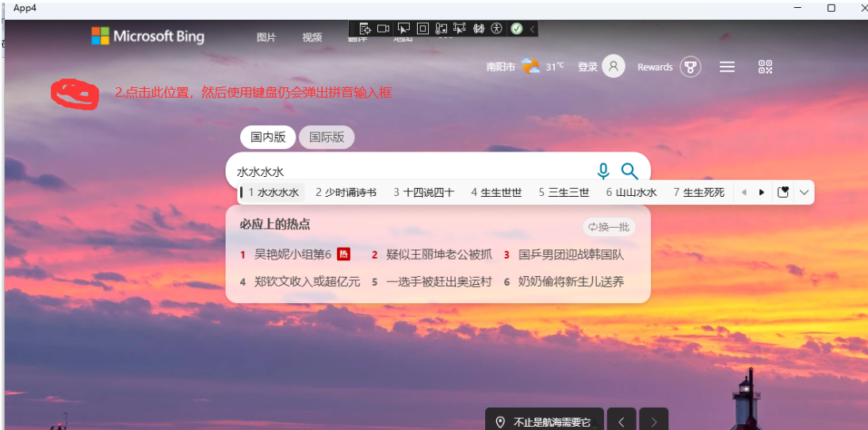Image resolution: width=868 pixels, height=430 pixels.
Task: Choose IME candidate 4 生生世世
Action: pyautogui.click(x=496, y=193)
